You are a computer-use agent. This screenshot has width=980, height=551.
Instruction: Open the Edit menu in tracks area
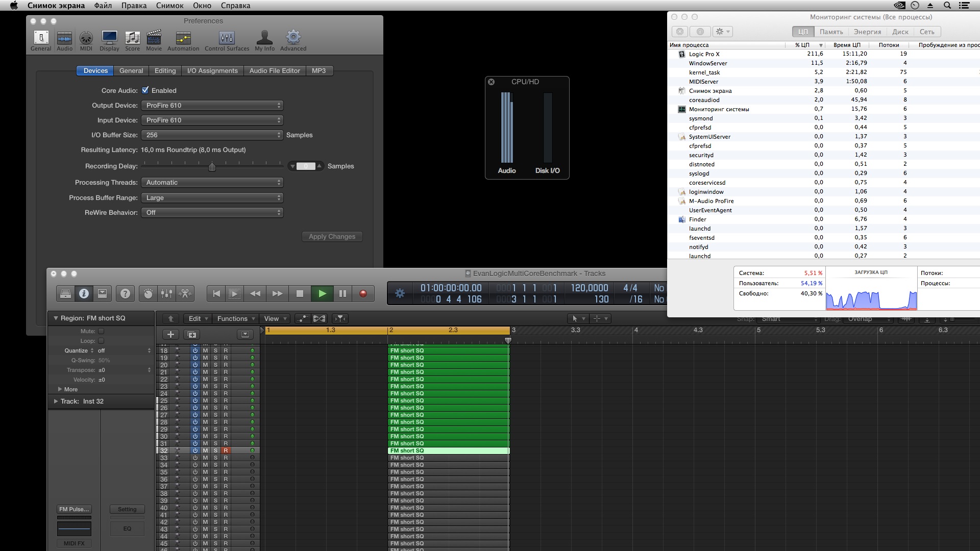click(198, 318)
